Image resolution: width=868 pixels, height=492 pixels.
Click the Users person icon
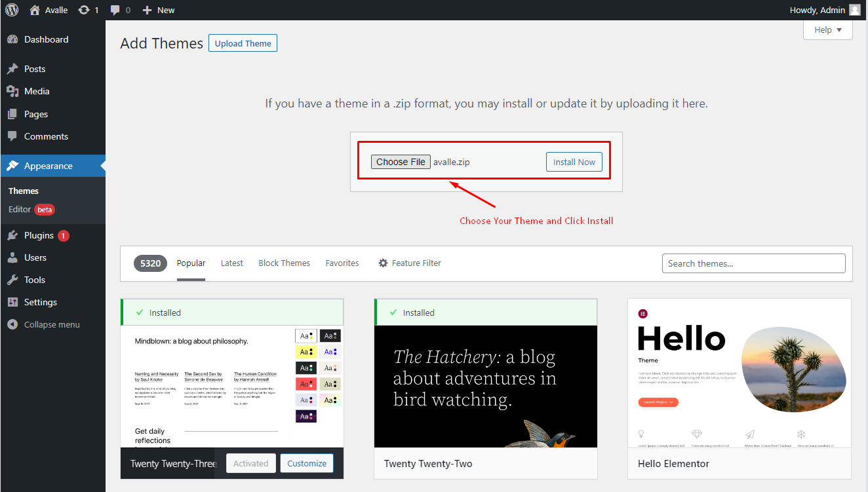pos(12,257)
